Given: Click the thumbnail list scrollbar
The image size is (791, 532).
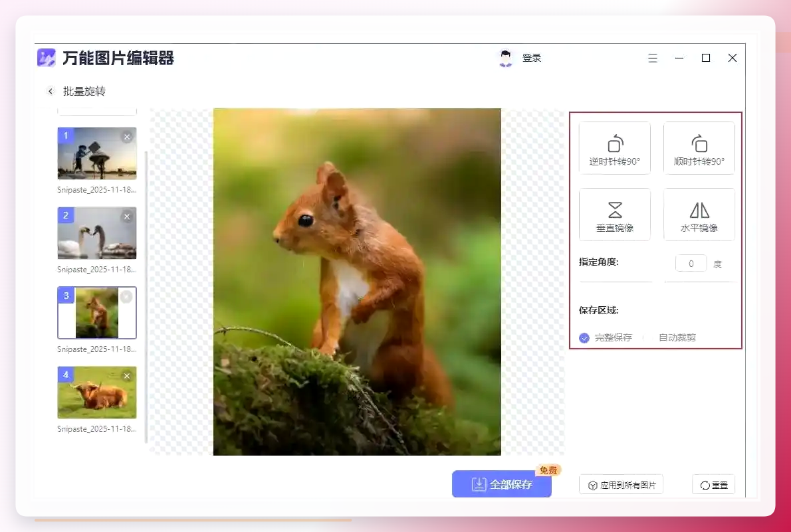Looking at the screenshot, I should click(146, 296).
